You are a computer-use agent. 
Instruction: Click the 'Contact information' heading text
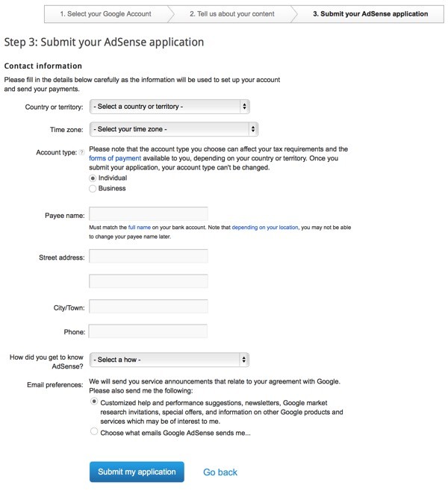43,66
